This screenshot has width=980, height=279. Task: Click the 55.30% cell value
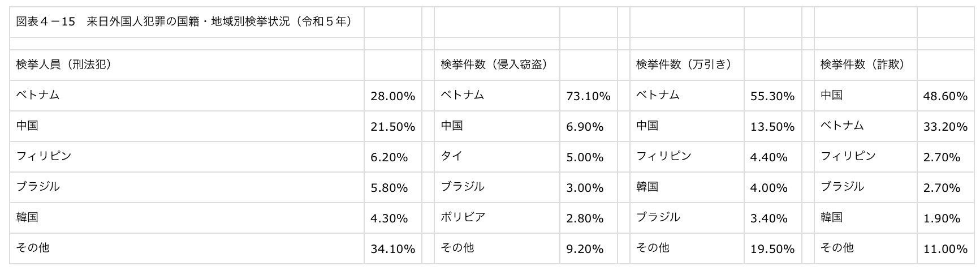point(772,96)
